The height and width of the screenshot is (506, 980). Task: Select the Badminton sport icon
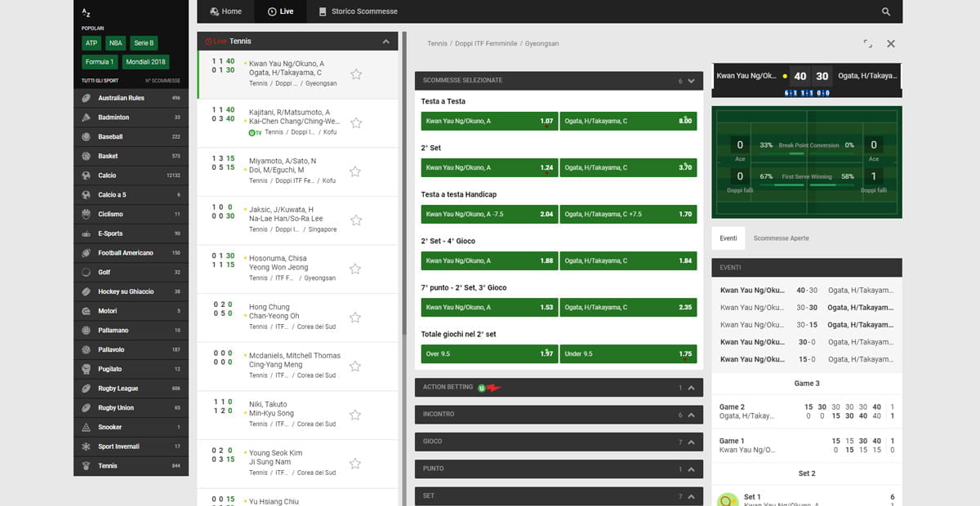tap(87, 117)
